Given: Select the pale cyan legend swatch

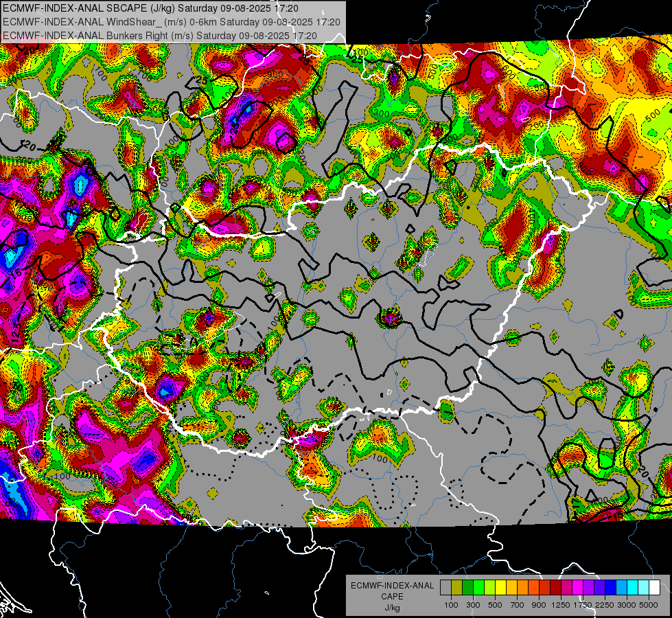Looking at the screenshot, I should point(644,588).
